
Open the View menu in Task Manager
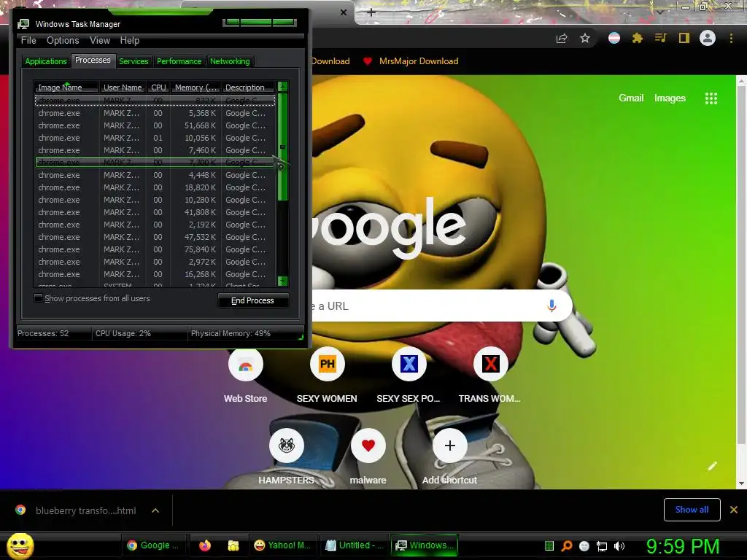[x=100, y=41]
